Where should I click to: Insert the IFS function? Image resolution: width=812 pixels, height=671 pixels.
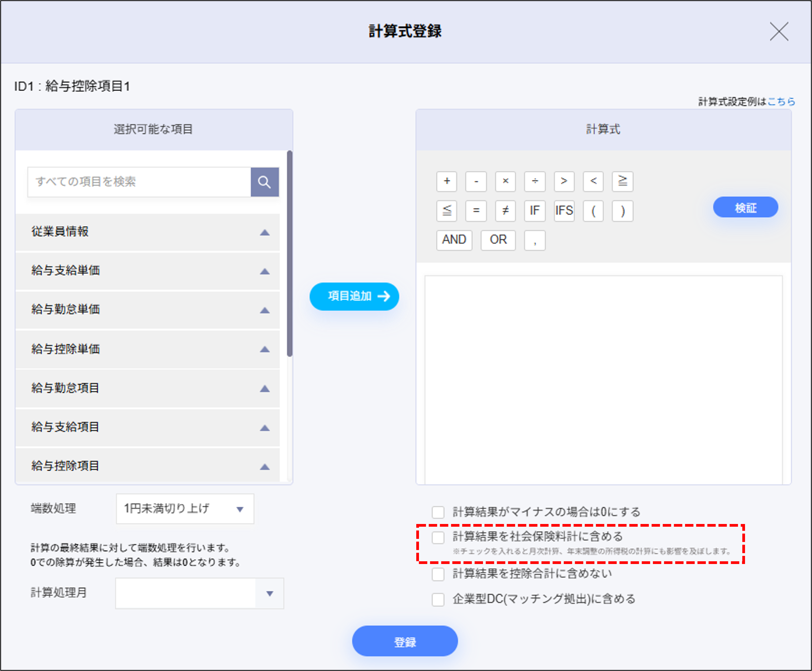click(564, 211)
